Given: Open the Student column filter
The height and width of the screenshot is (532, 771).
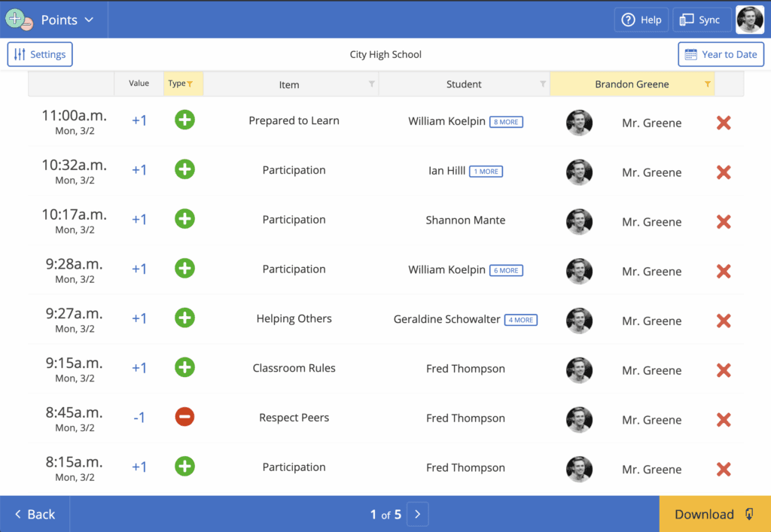Looking at the screenshot, I should pos(543,84).
